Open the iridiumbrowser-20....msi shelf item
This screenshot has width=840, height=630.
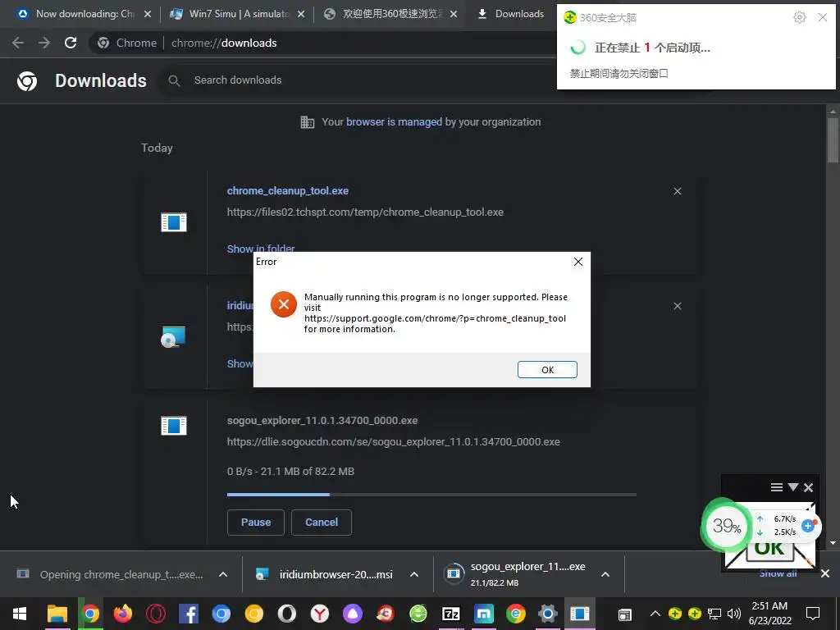click(324, 574)
